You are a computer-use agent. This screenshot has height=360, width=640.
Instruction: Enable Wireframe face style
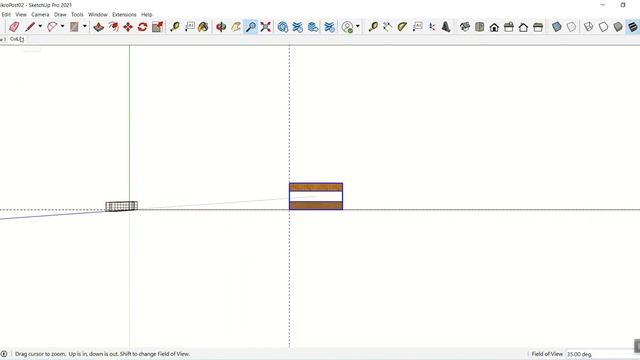click(x=588, y=27)
